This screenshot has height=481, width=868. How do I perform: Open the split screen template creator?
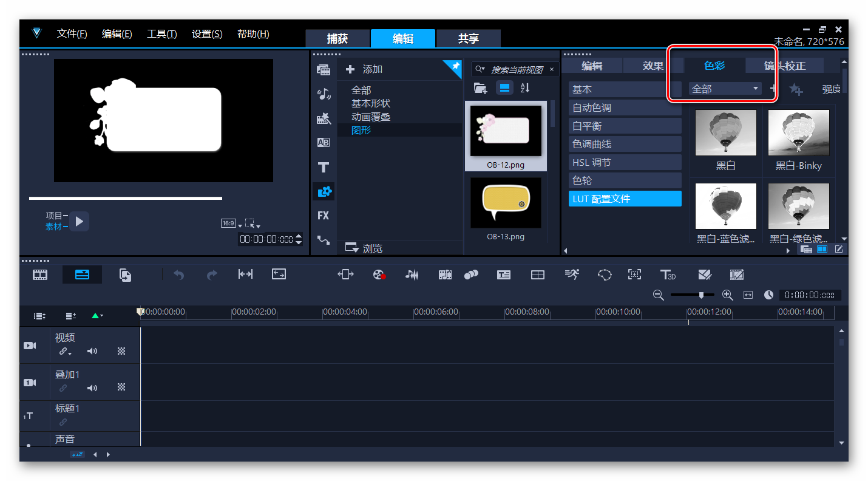[537, 275]
